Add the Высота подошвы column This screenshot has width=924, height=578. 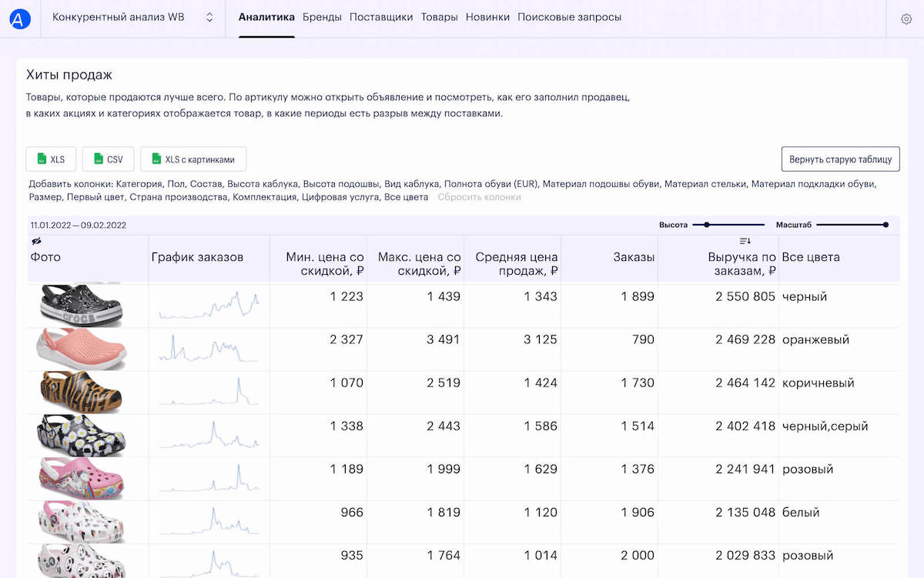coord(341,185)
